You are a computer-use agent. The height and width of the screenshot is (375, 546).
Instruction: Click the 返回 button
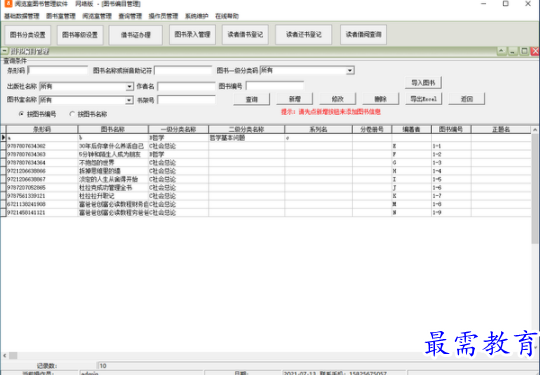tap(467, 99)
